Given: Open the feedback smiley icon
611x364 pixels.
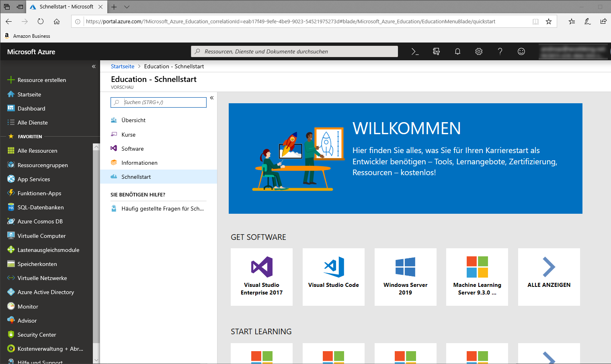Looking at the screenshot, I should (521, 51).
